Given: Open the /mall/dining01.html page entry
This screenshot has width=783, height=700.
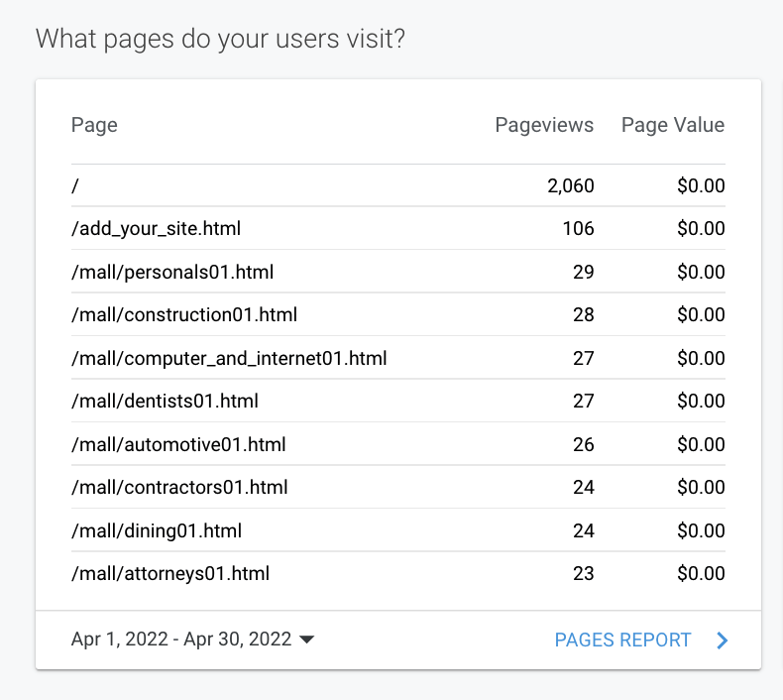Looking at the screenshot, I should 157,530.
